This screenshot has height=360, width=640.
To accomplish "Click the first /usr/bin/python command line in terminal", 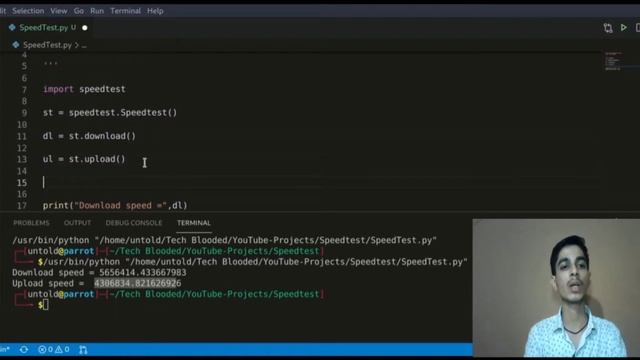I will click(x=224, y=240).
